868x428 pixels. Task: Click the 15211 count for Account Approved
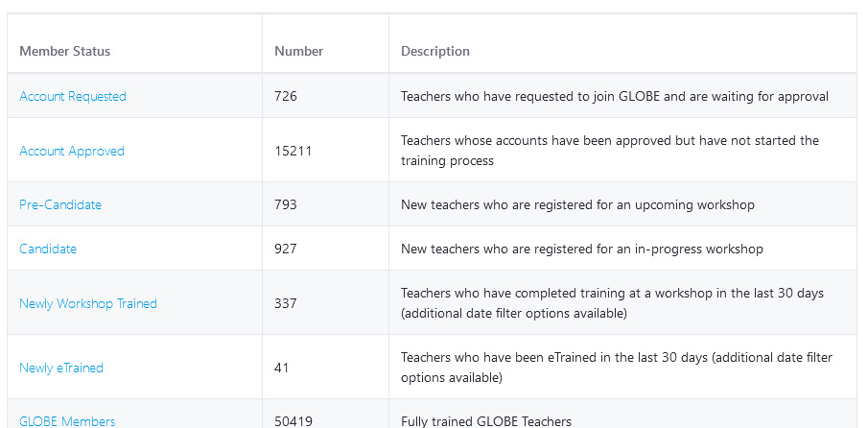(293, 151)
